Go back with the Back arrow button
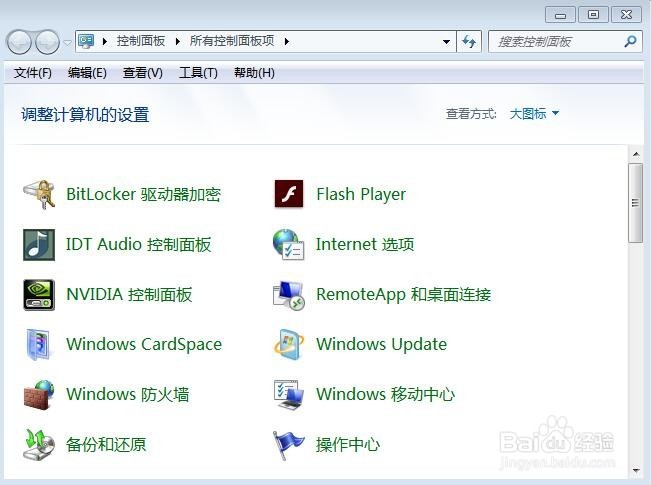Image resolution: width=651 pixels, height=485 pixels. [19, 42]
